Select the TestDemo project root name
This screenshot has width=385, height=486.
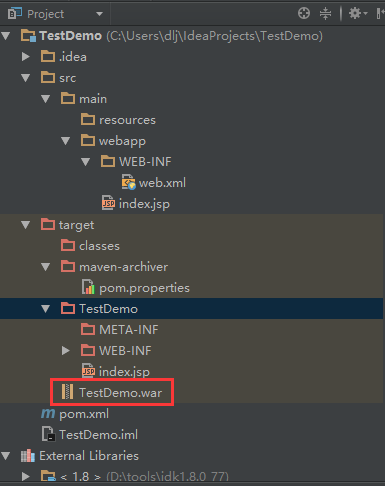[71, 36]
